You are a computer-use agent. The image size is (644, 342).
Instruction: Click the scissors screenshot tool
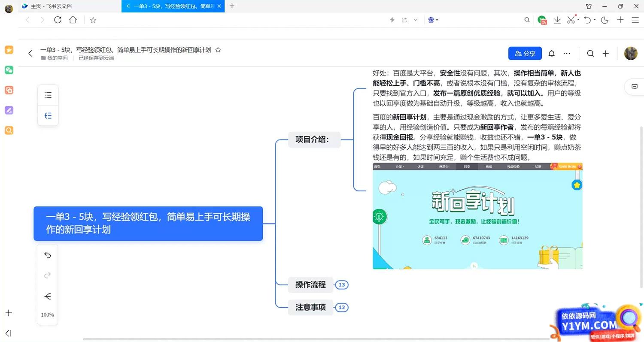coord(571,20)
